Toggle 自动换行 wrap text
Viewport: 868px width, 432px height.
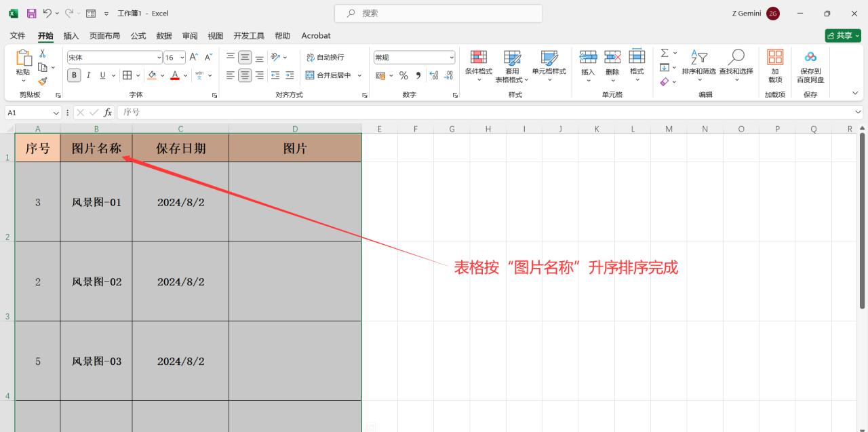pyautogui.click(x=325, y=58)
